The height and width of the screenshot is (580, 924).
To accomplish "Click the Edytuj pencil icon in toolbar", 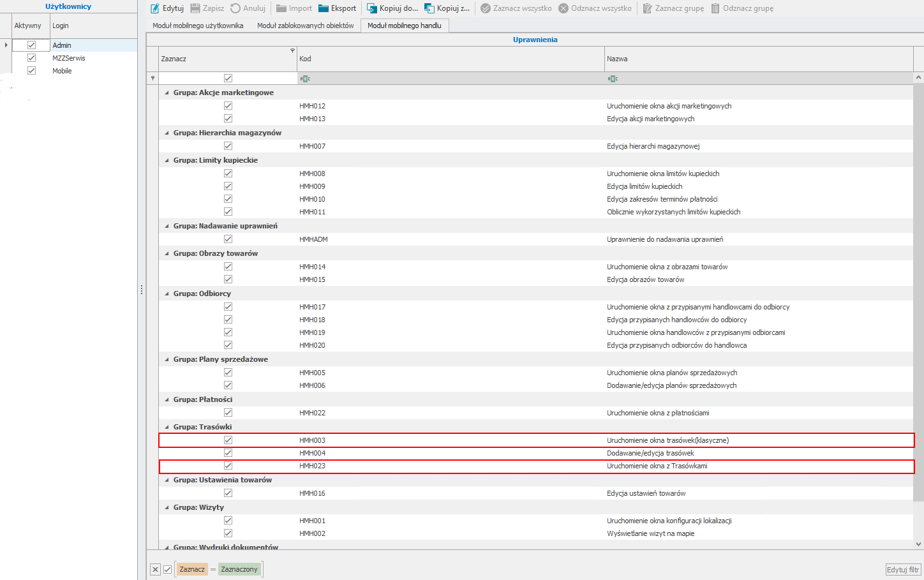I will [155, 8].
